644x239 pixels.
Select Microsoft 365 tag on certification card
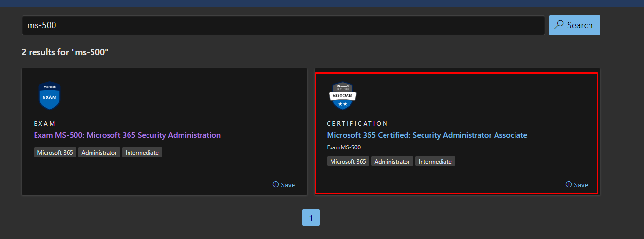[x=348, y=161]
